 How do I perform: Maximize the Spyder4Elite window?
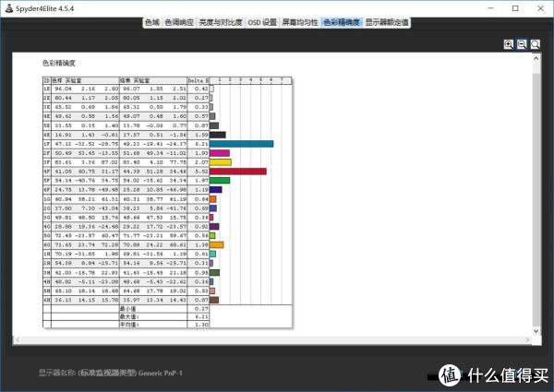[x=515, y=8]
